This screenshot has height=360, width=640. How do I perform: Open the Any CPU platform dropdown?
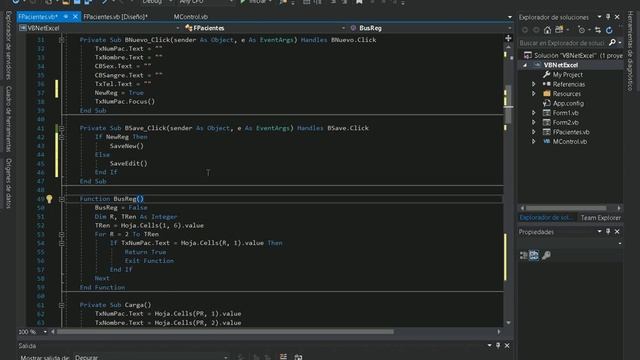point(231,2)
